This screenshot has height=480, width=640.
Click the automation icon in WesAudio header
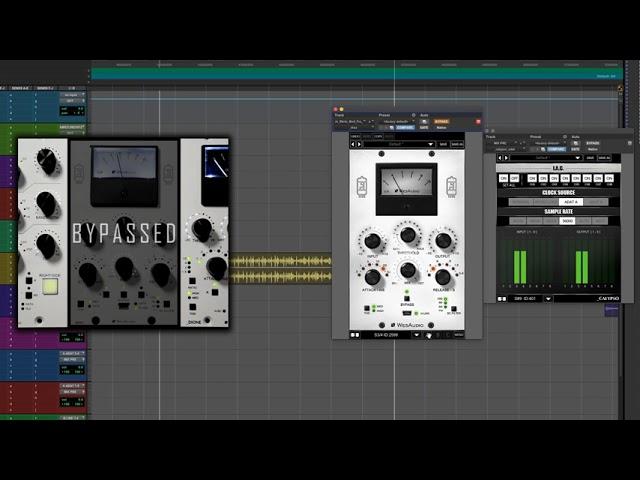(424, 121)
